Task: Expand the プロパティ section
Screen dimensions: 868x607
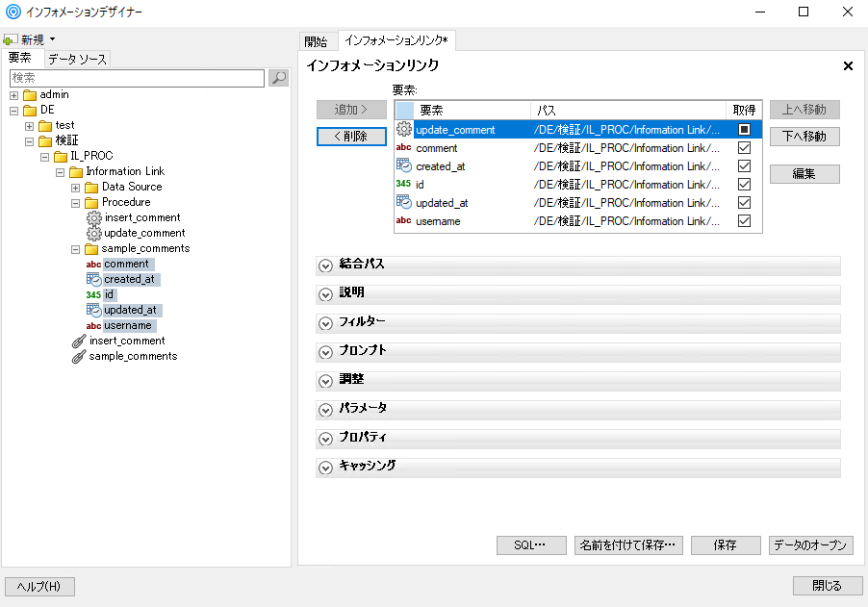Action: click(x=325, y=439)
